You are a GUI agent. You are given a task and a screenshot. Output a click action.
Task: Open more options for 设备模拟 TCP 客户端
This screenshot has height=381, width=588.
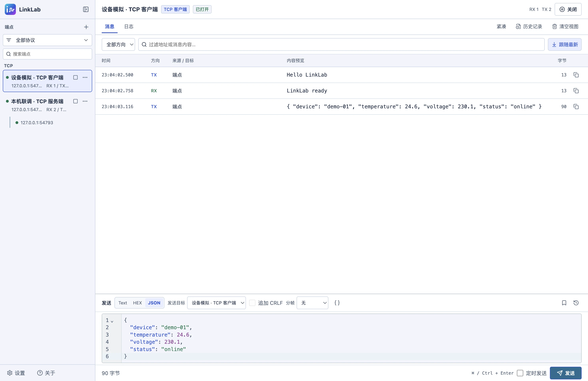[x=85, y=77]
